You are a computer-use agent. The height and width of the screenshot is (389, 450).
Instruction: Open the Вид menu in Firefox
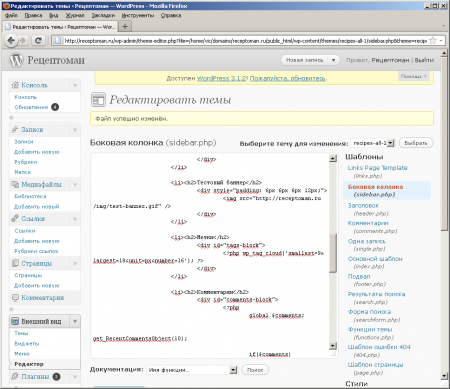[54, 15]
